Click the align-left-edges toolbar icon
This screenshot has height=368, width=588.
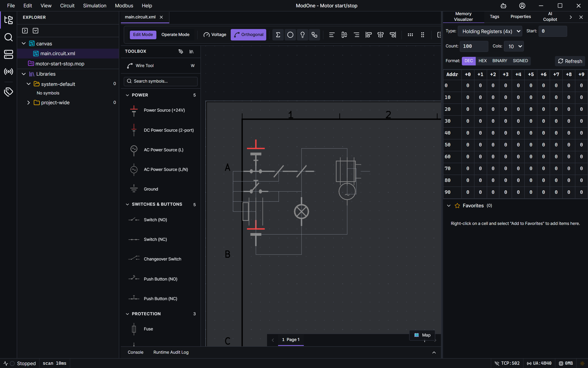point(369,35)
